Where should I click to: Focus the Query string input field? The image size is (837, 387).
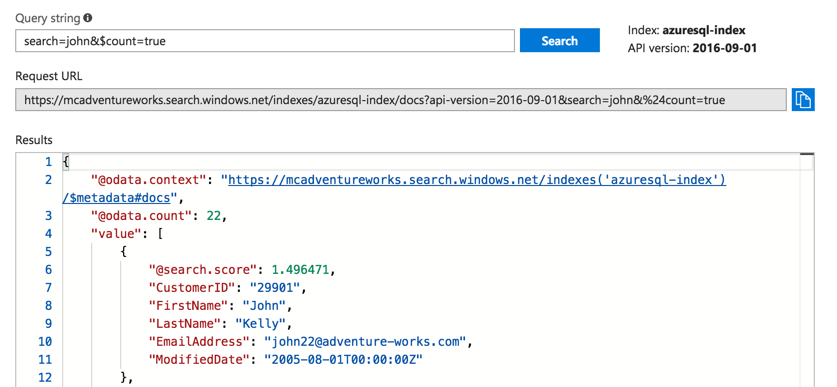pos(265,41)
